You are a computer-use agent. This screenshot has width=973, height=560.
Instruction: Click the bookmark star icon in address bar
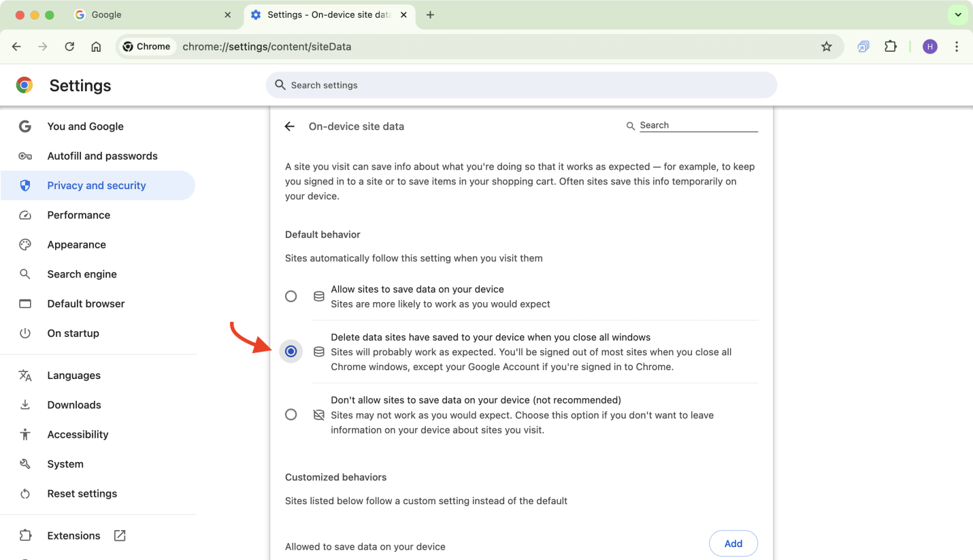pyautogui.click(x=826, y=47)
